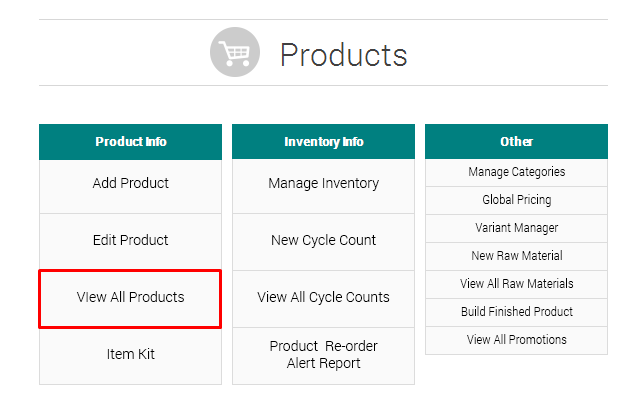The width and height of the screenshot is (643, 412).
Task: Click the Item Kit option
Action: (130, 354)
